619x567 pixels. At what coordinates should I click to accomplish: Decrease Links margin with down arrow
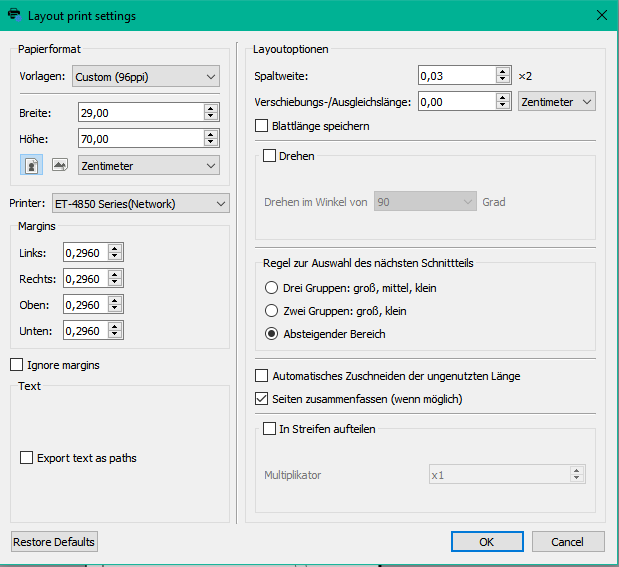(x=115, y=258)
